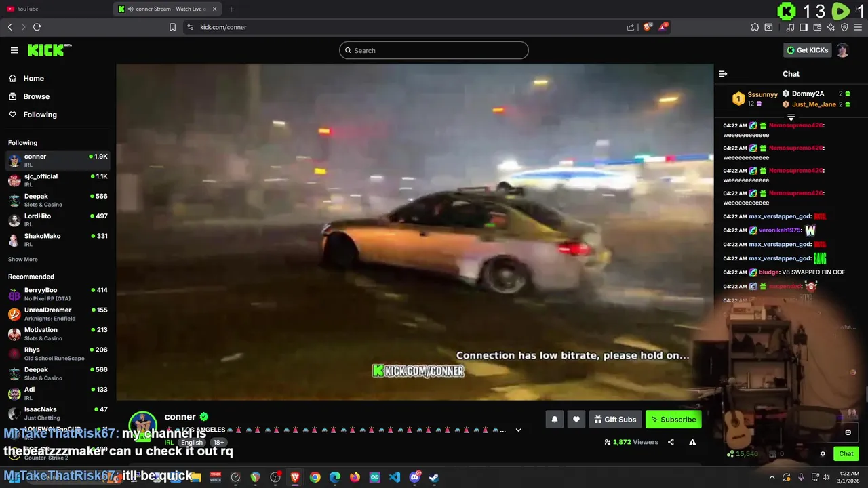Toggle stream notification bell

pos(554,420)
